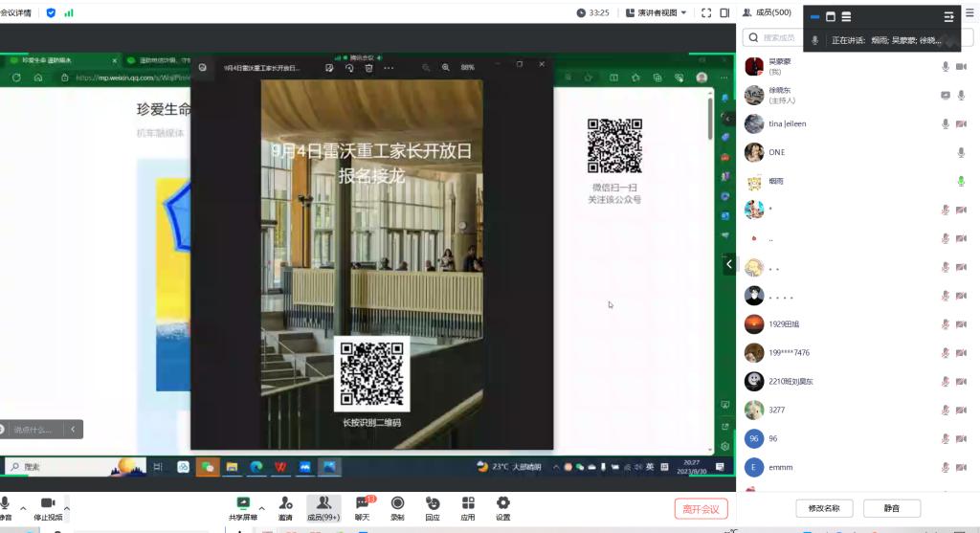The width and height of the screenshot is (980, 533).
Task: Toggle microphone for 吴蒙蒙 in member list
Action: [946, 66]
